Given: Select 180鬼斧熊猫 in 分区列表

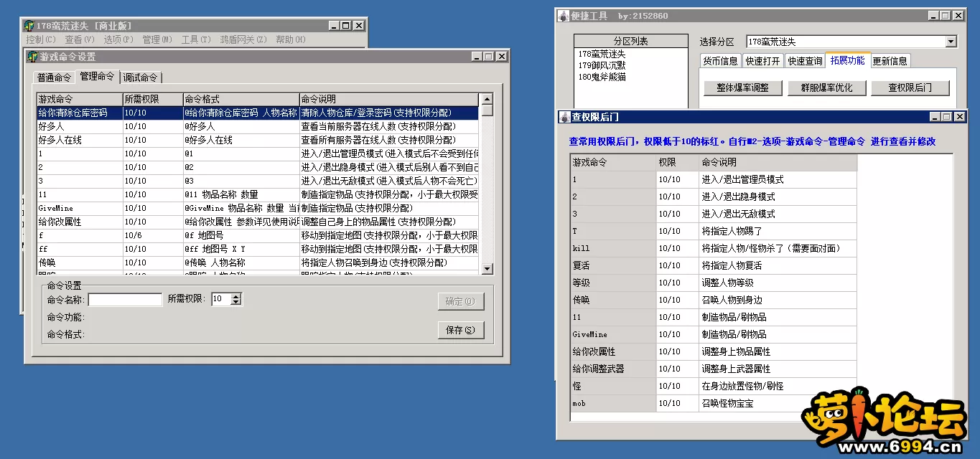Looking at the screenshot, I should point(602,77).
